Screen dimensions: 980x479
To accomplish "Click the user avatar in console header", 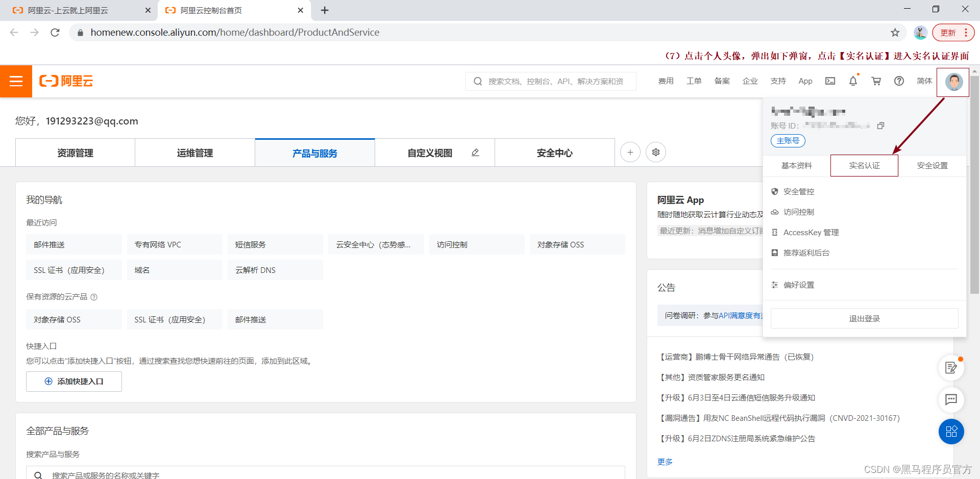I will pos(953,82).
